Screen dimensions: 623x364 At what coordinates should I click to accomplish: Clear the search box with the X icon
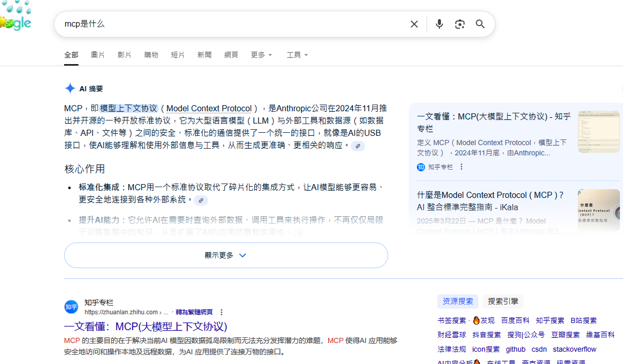(414, 24)
